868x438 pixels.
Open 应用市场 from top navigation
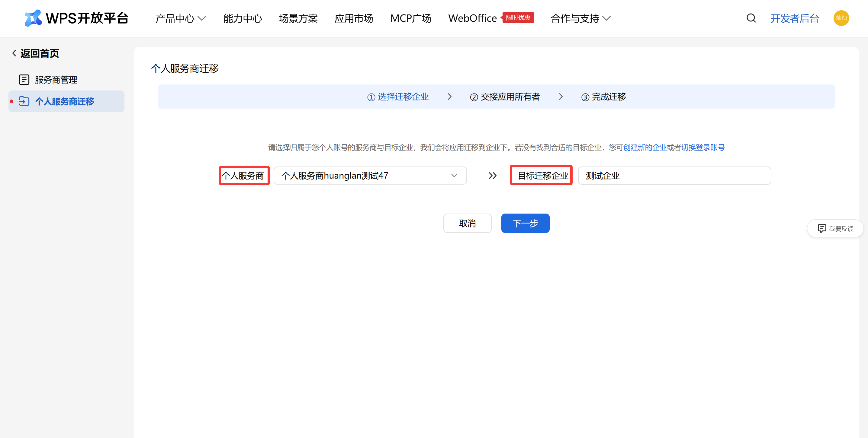click(x=353, y=18)
